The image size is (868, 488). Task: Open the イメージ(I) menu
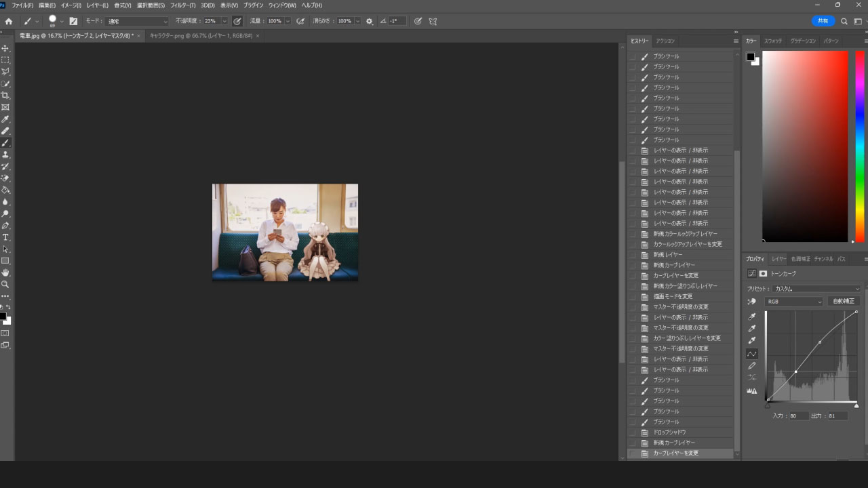(71, 5)
